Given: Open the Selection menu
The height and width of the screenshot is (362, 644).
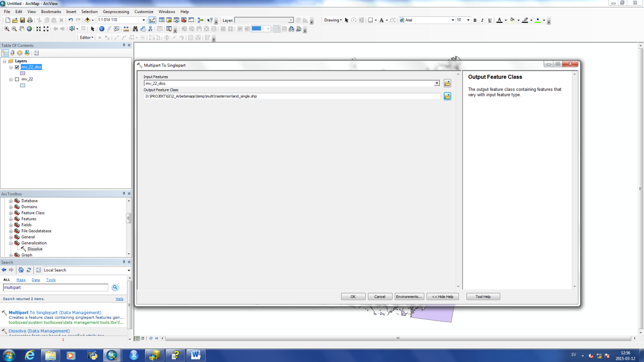Looking at the screenshot, I should (90, 12).
